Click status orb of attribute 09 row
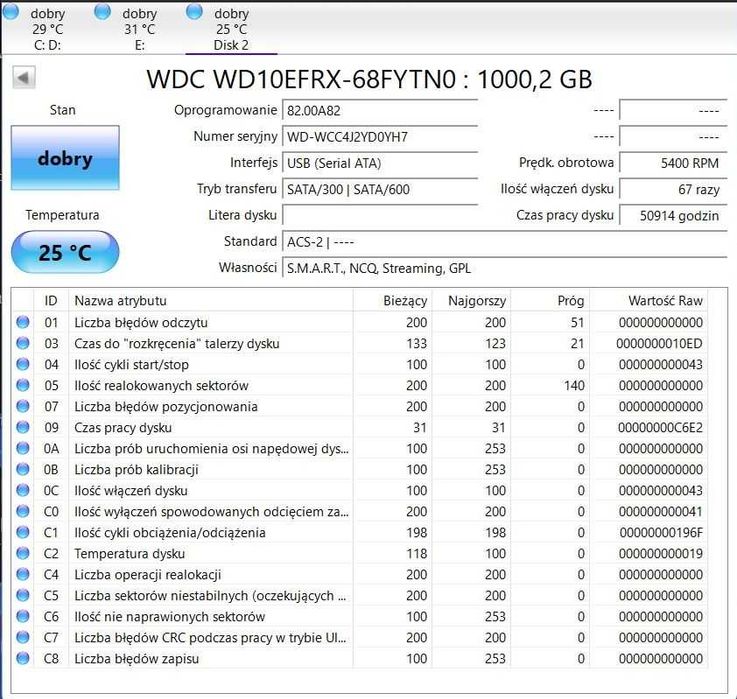Viewport: 737px width, 699px height. pos(23,427)
